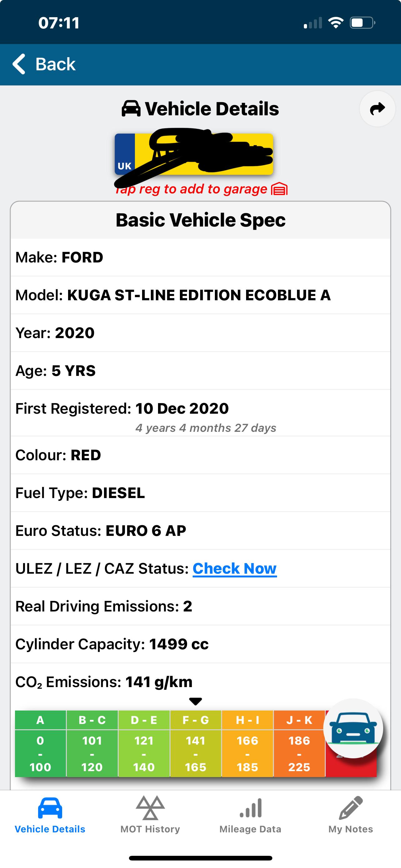Tap the Wi-Fi status bar icon
This screenshot has width=401, height=868.
(335, 23)
